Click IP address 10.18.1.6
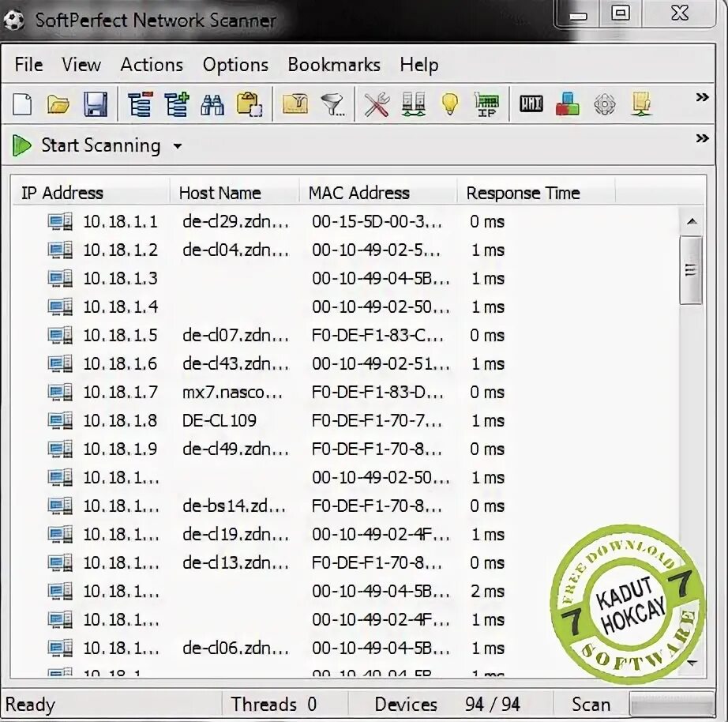The height and width of the screenshot is (722, 728). [x=120, y=364]
